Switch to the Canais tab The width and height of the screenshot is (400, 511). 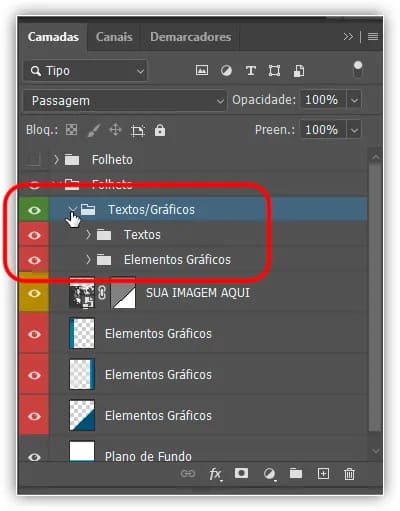[114, 37]
